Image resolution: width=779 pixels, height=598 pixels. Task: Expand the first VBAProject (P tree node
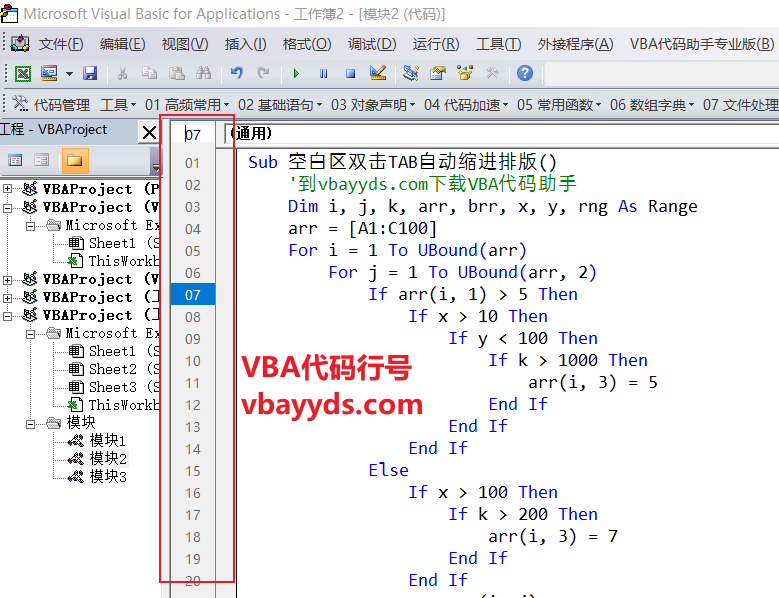click(x=7, y=188)
